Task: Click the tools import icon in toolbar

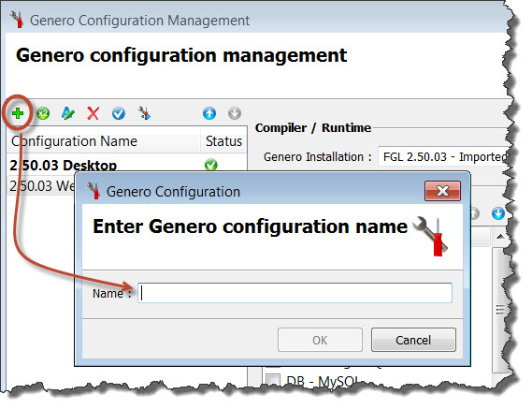Action: [145, 113]
